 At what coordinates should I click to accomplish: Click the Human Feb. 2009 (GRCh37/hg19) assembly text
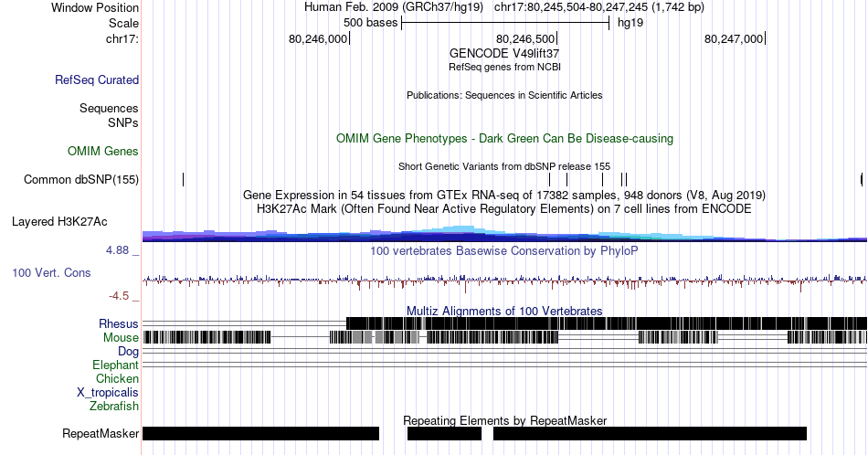coord(394,7)
